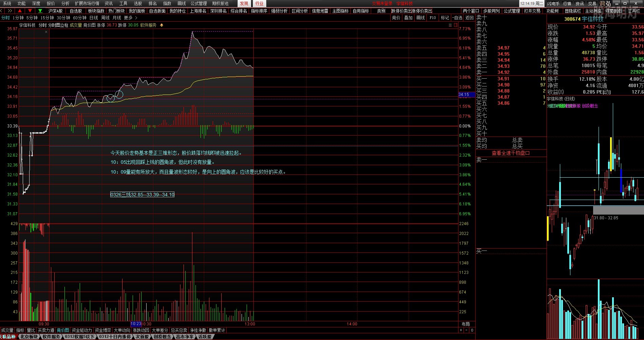Select 沪深A股 in toolbar
Viewport: 644px width, 340px height.
55,11
